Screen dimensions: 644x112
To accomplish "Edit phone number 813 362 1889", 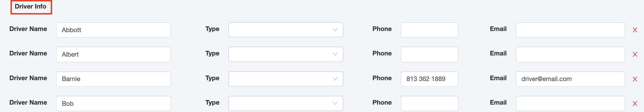I will (x=429, y=79).
